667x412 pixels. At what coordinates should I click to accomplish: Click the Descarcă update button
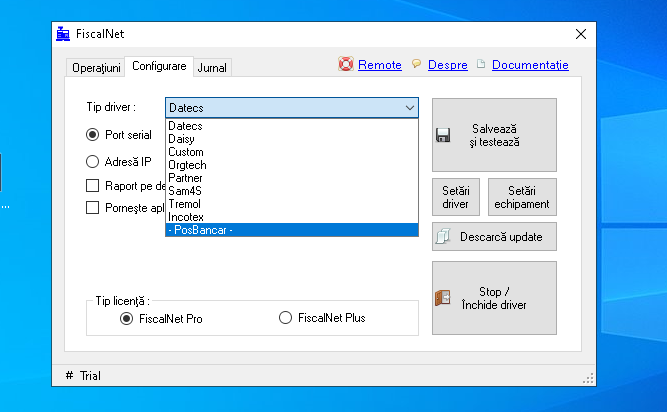[x=494, y=236]
